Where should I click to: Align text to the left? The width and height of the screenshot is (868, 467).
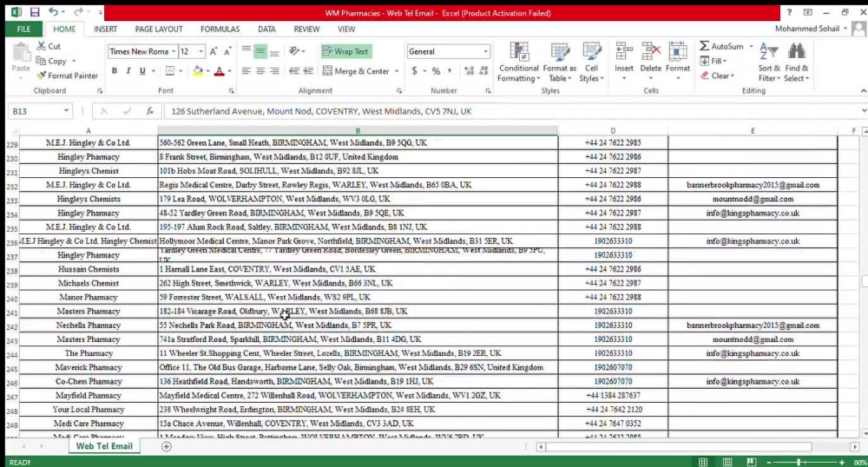247,71
